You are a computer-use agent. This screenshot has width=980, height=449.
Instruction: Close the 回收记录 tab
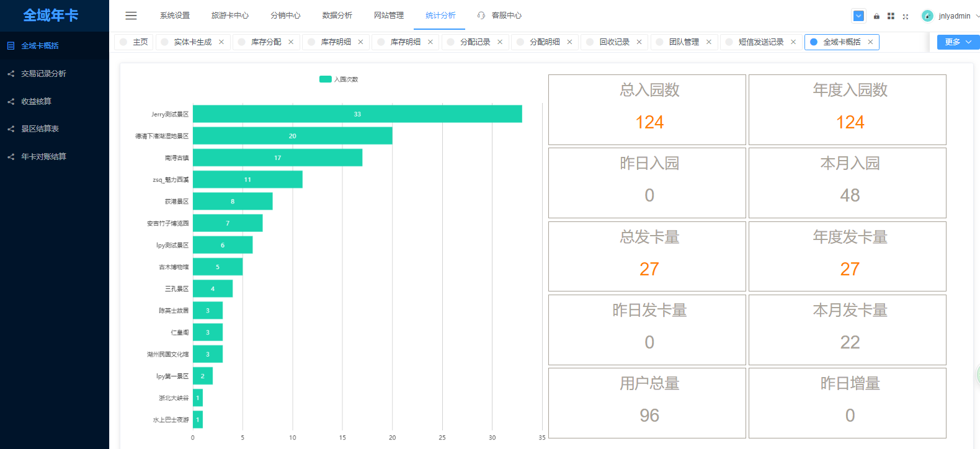click(639, 42)
